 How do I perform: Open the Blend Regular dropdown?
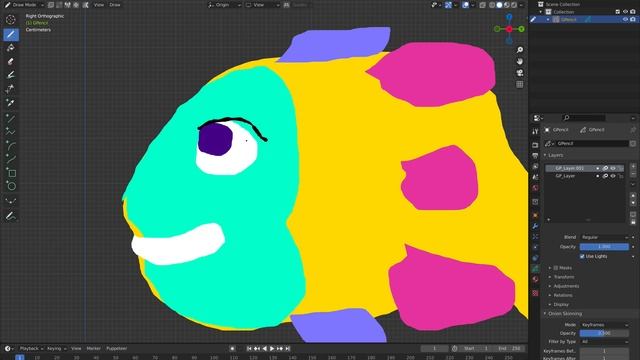[604, 237]
